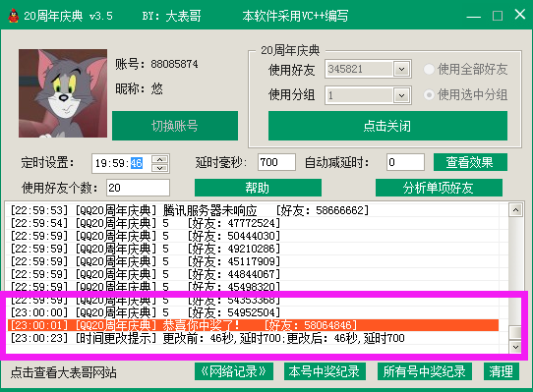Increase timer with the up spinner arrow

(x=159, y=159)
